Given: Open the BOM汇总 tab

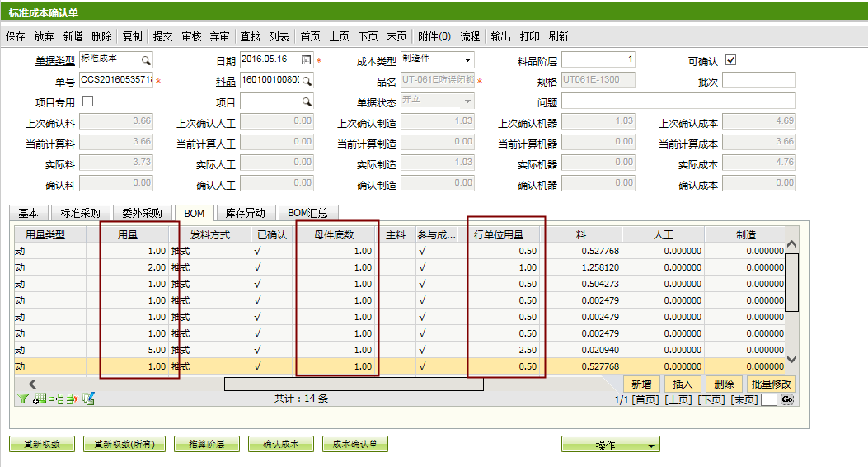Looking at the screenshot, I should pyautogui.click(x=307, y=213).
